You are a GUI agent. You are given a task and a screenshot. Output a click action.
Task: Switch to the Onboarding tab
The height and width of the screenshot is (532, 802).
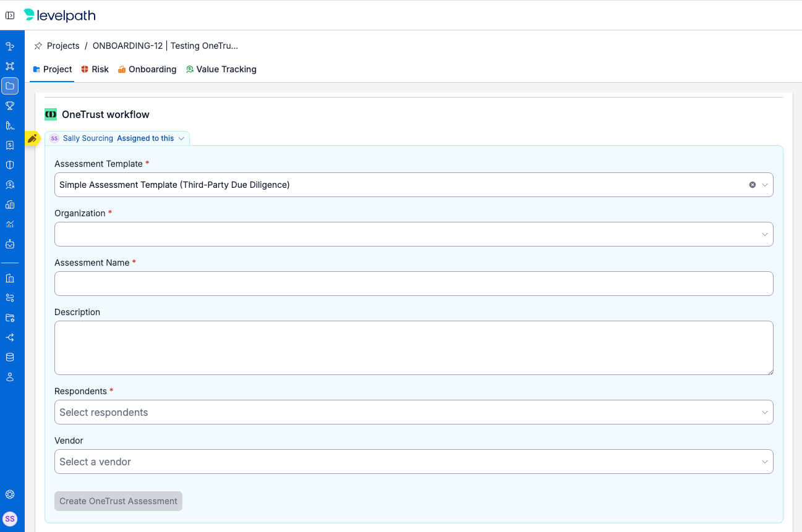coord(147,69)
